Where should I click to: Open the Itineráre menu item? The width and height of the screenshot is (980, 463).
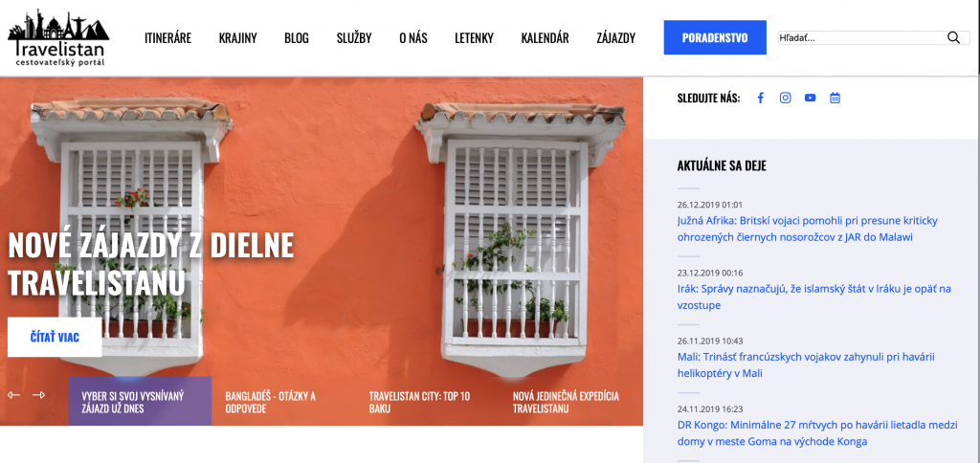[167, 38]
